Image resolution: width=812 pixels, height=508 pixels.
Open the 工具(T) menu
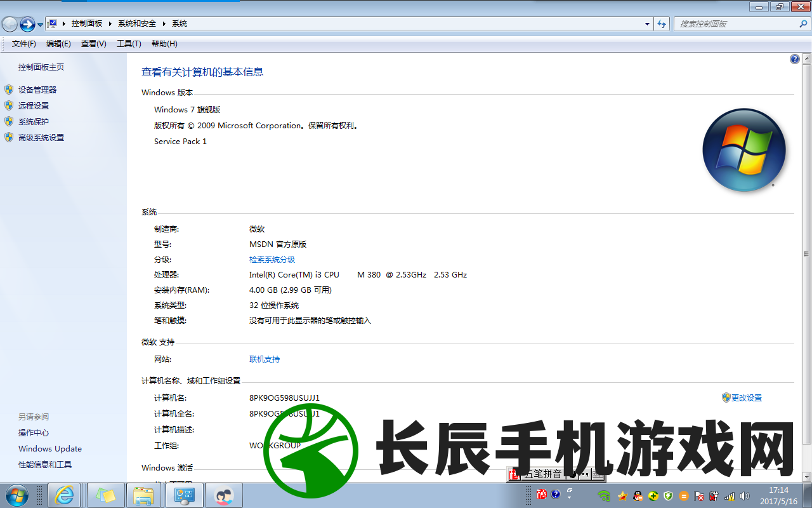coord(129,44)
